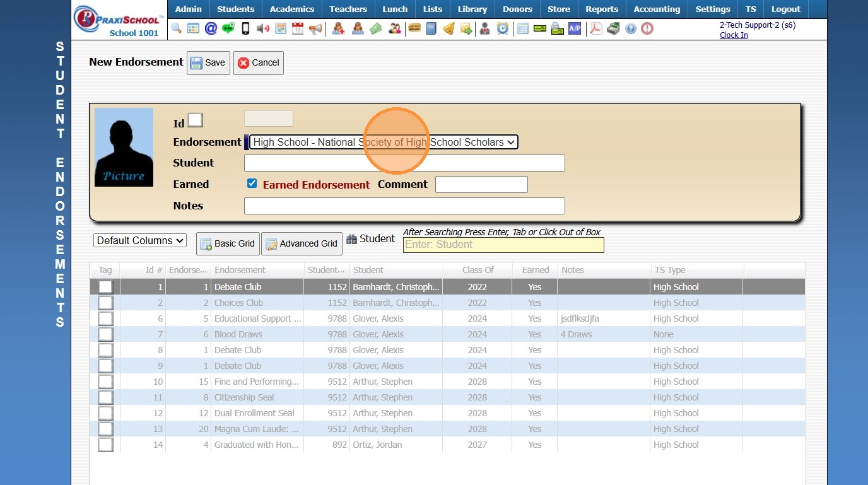Click the add student icon with plus
Image resolution: width=868 pixels, height=485 pixels.
pyautogui.click(x=339, y=28)
